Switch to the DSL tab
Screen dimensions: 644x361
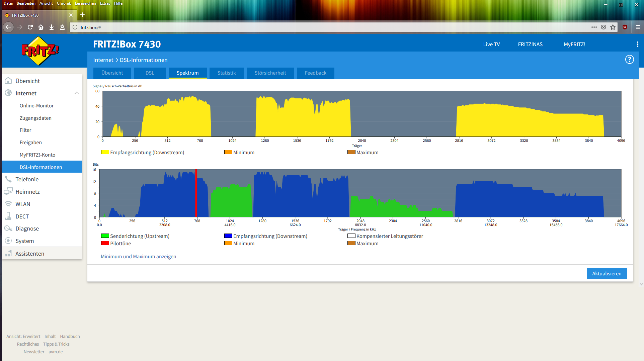[x=150, y=73]
